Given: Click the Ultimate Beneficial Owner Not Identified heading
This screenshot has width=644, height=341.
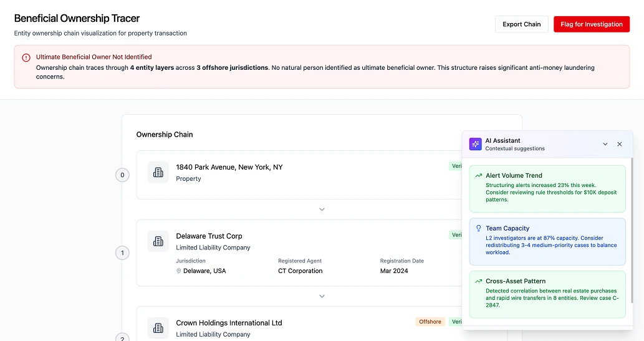Looking at the screenshot, I should [94, 57].
